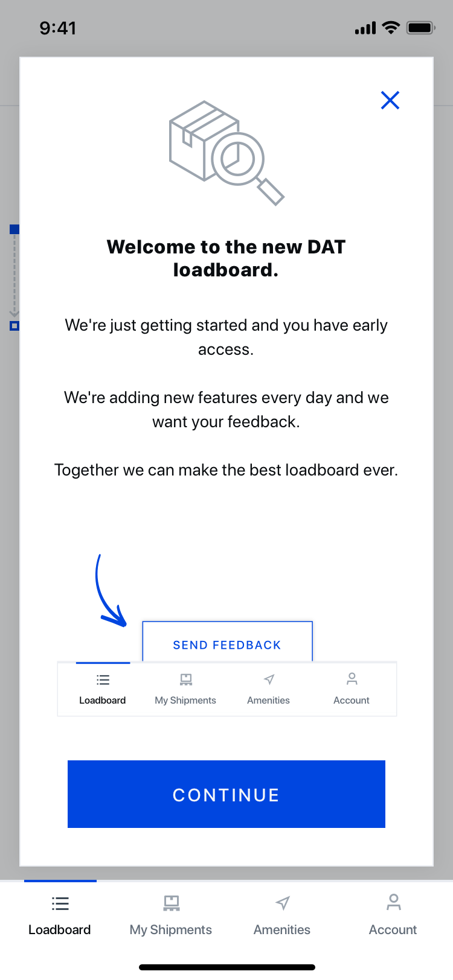
Task: Open Loadboard list icon in bottom navigation
Action: 60,903
